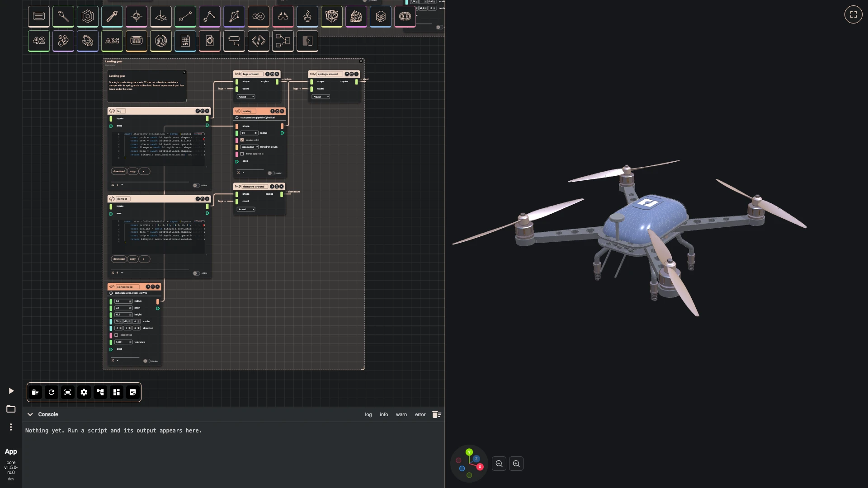Clear the console with trash icon
This screenshot has width=868, height=488.
(436, 414)
